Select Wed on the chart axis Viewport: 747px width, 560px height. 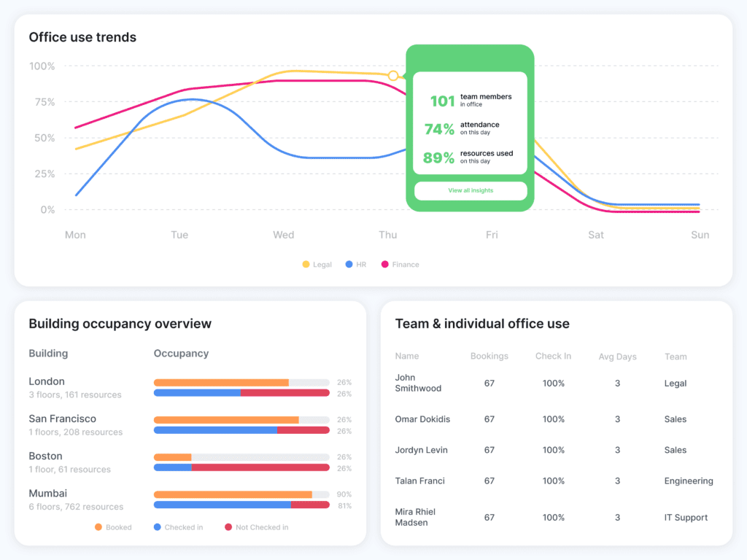[x=284, y=235]
